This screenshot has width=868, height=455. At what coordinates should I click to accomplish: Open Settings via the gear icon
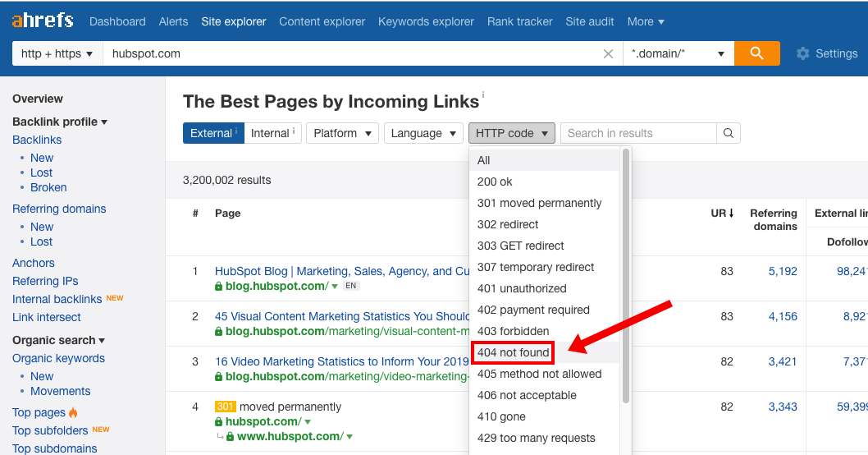pyautogui.click(x=802, y=53)
